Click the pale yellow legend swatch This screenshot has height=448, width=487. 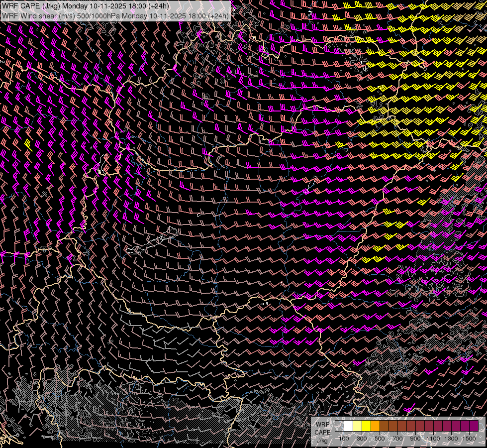tap(358, 426)
